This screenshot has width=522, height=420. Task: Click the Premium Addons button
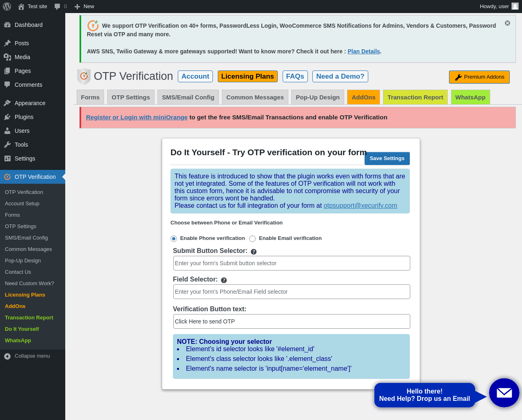(479, 77)
